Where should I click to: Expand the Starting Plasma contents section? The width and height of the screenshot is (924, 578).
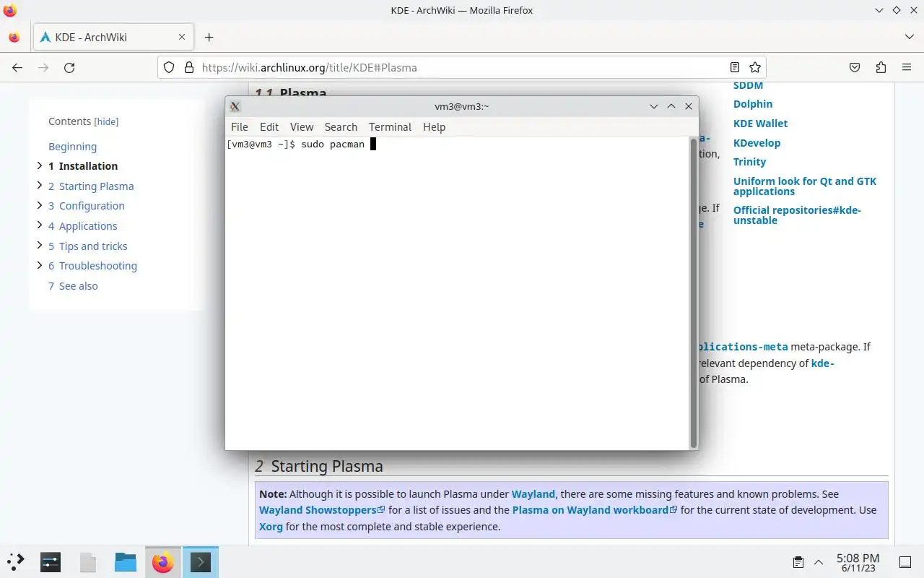click(x=40, y=186)
